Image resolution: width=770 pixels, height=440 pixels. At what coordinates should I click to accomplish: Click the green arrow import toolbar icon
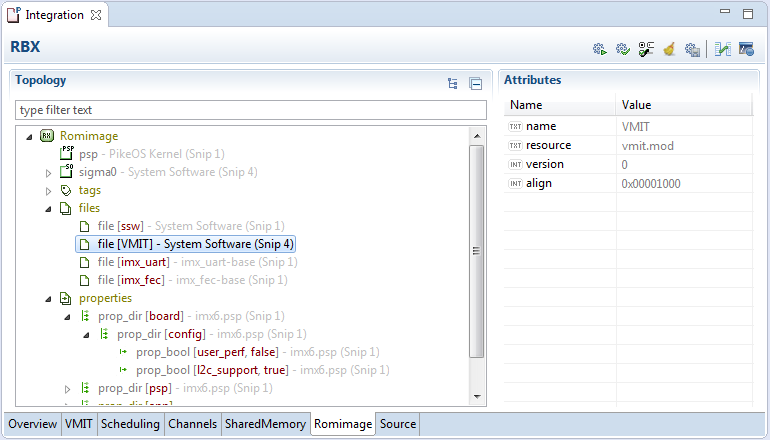click(723, 48)
